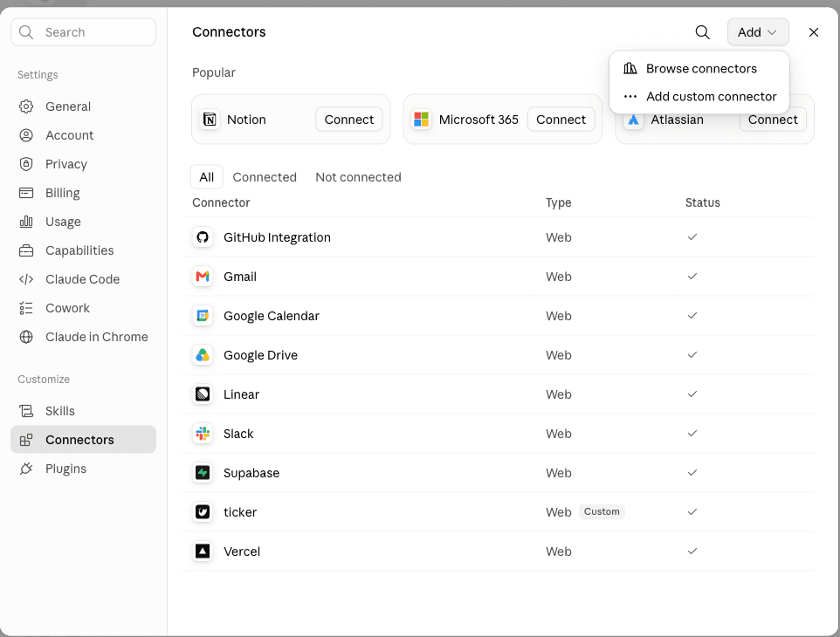Click the ticker connector icon
The image size is (840, 637).
coord(203,512)
